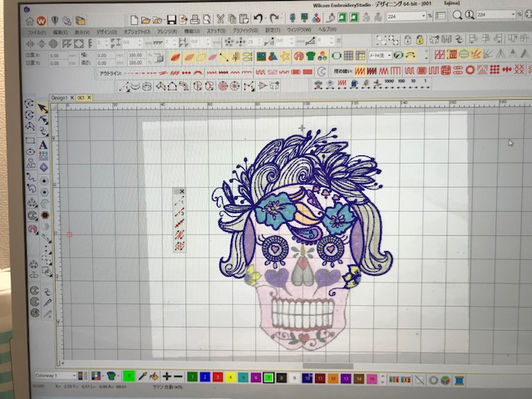Toggle the dashed run outline stitch

pos(129,73)
